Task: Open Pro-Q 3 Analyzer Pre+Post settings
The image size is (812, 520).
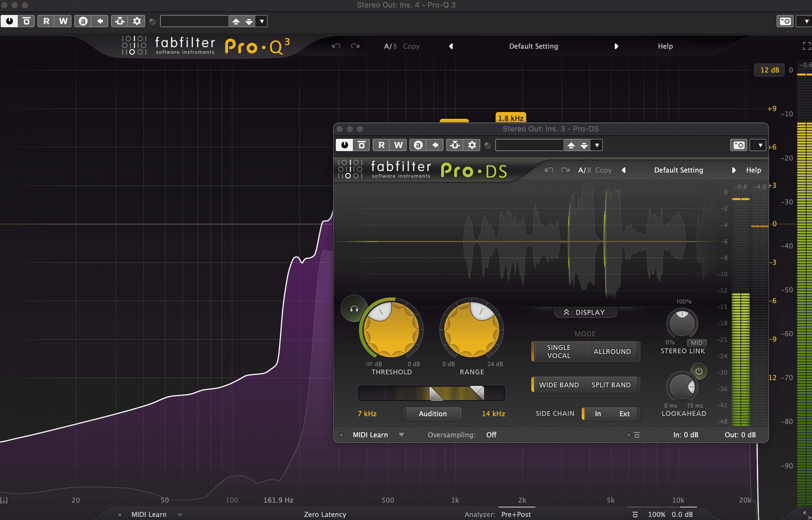Action: 516,514
